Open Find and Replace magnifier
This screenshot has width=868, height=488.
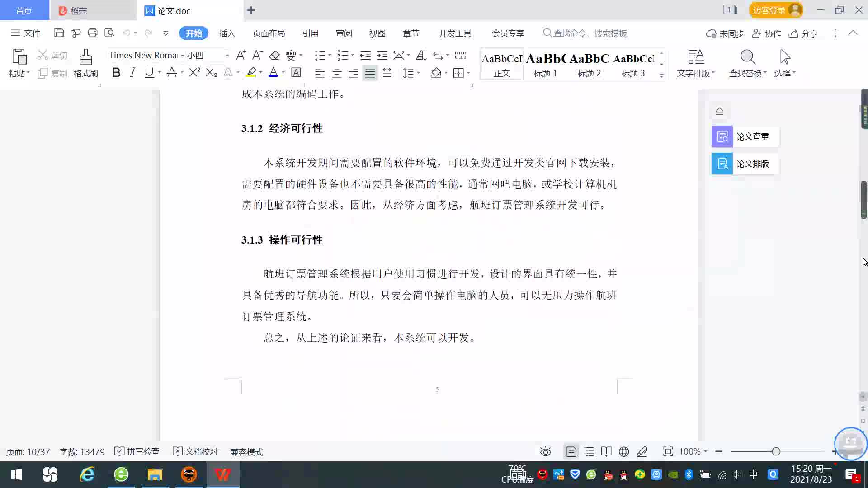click(748, 57)
